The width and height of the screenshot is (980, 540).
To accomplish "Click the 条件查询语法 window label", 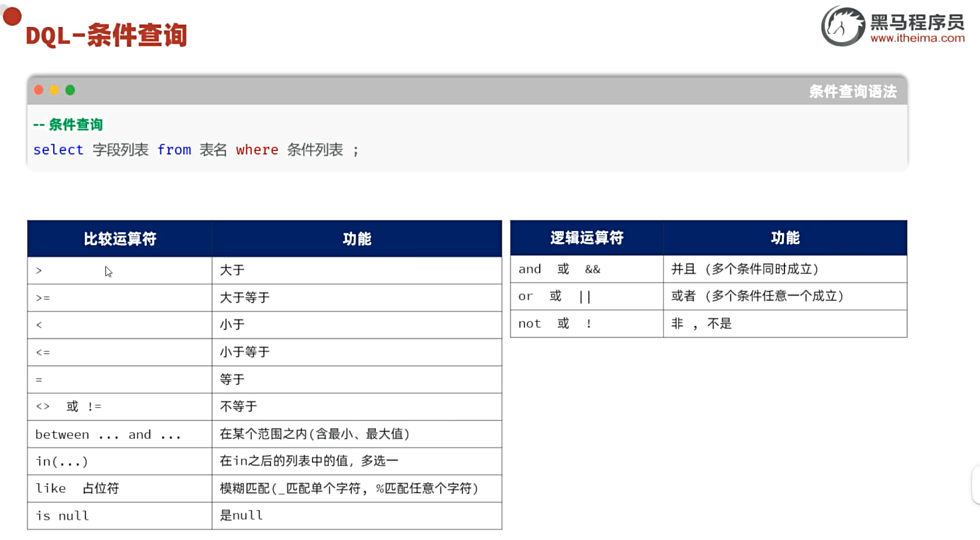I will point(853,91).
